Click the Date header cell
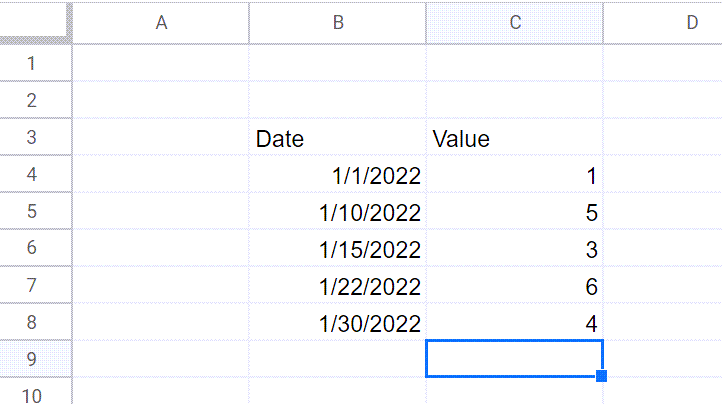This screenshot has width=722, height=404. coord(338,139)
